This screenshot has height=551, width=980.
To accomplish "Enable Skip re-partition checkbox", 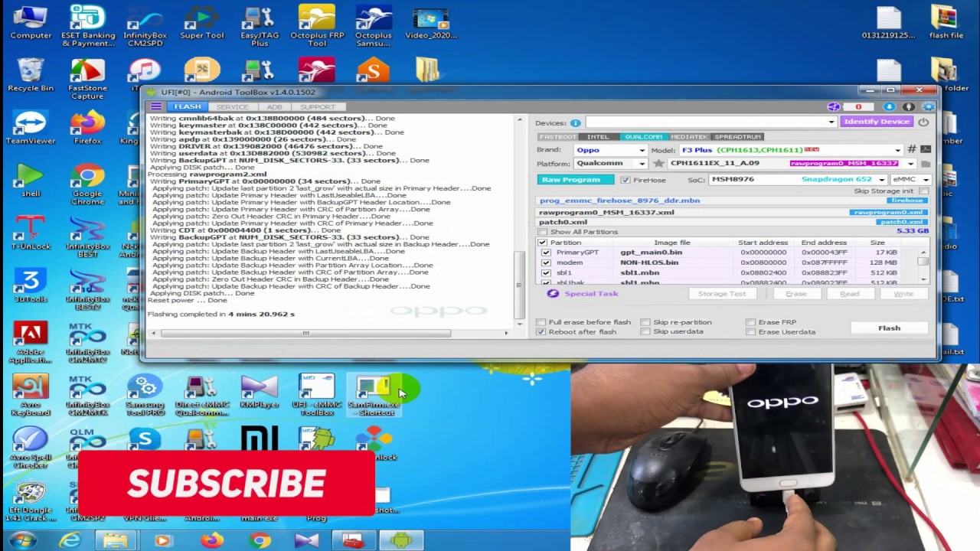I will pos(645,322).
